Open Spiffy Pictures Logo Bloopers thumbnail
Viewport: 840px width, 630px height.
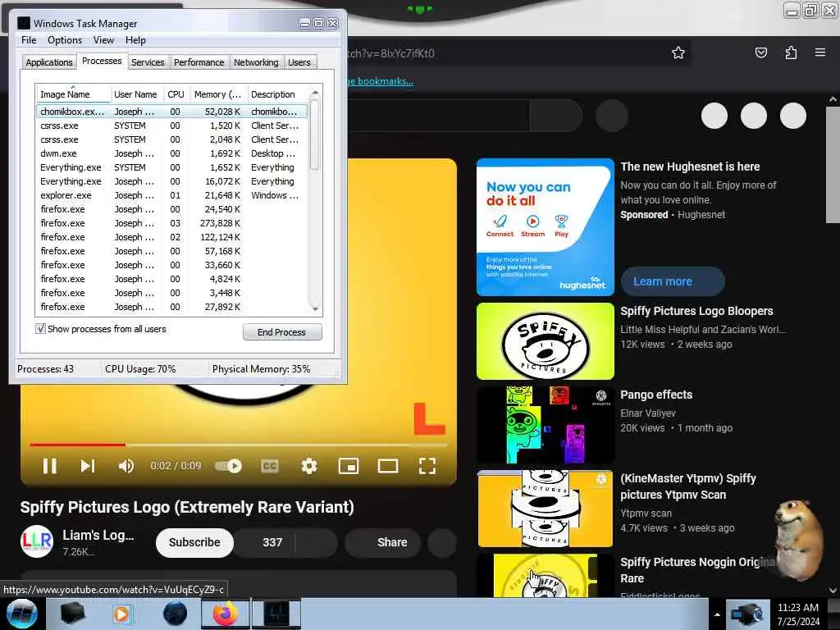[x=546, y=341]
